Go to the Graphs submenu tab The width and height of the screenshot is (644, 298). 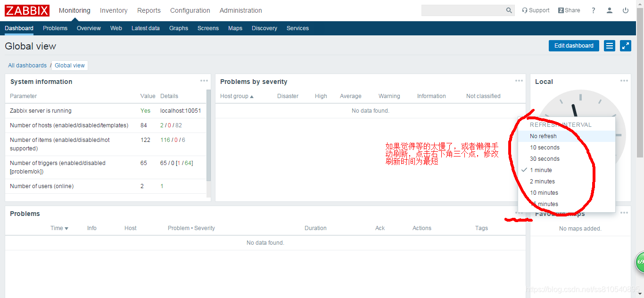[179, 28]
